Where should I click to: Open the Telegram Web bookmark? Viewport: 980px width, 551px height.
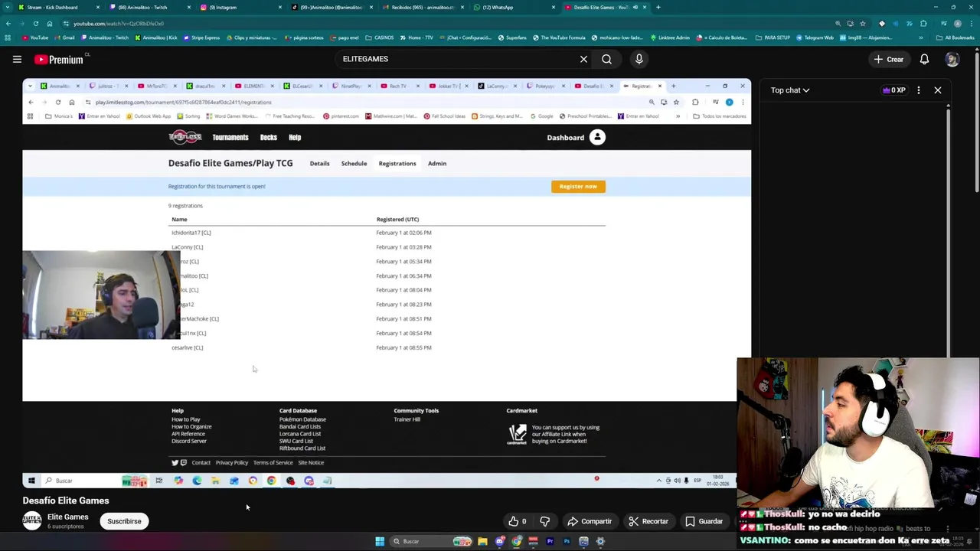pos(815,37)
